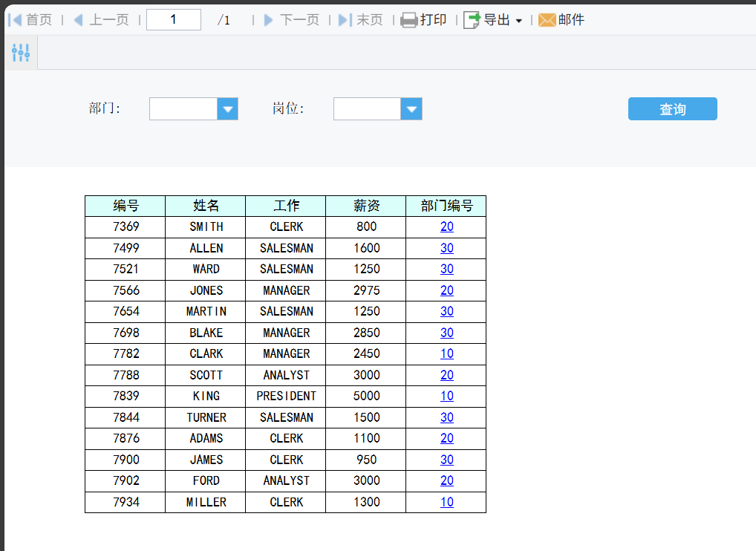Click the salary cell 2975
The height and width of the screenshot is (551, 756).
[366, 290]
